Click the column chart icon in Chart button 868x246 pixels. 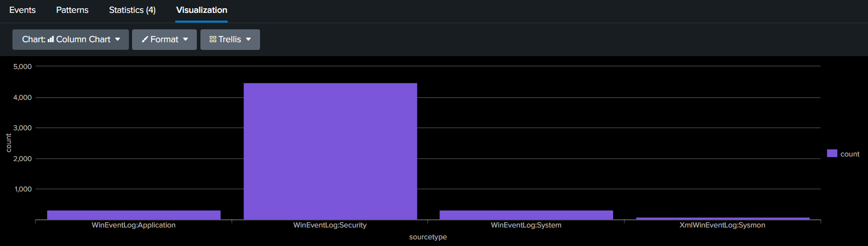[x=51, y=39]
